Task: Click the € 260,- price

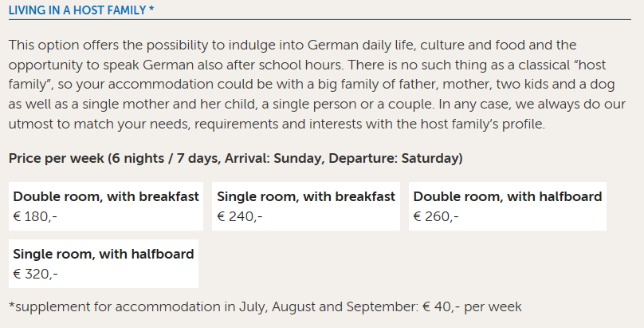Action: pyautogui.click(x=436, y=216)
